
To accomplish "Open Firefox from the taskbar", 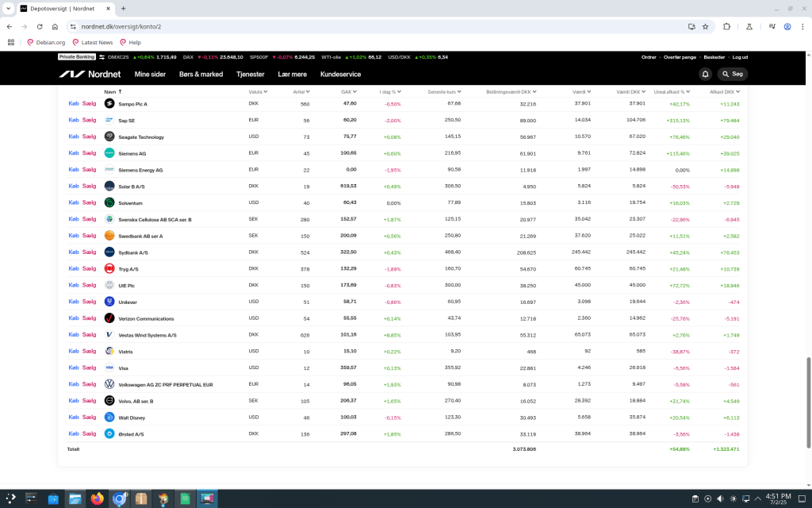I will pos(98,499).
